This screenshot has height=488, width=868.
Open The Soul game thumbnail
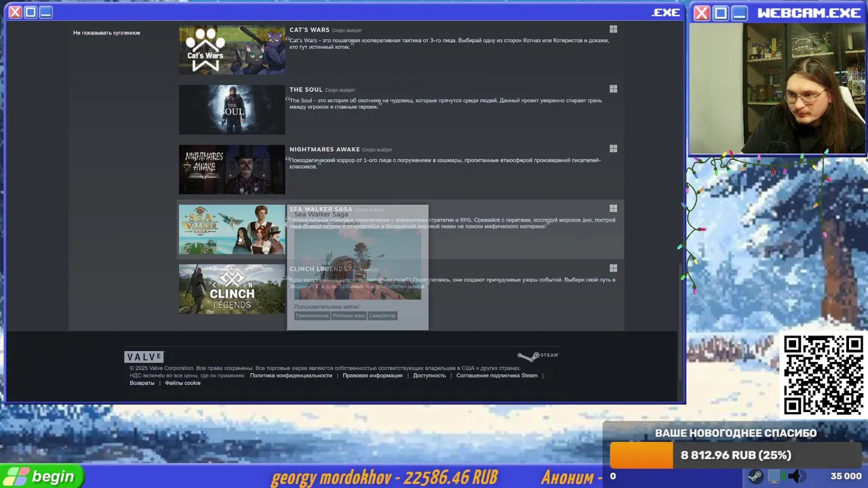pos(232,109)
